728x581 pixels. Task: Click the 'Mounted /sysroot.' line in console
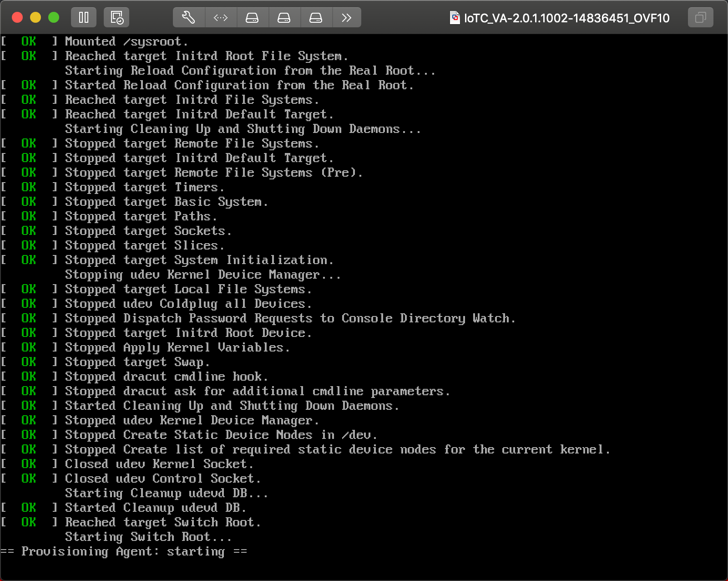pyautogui.click(x=126, y=41)
